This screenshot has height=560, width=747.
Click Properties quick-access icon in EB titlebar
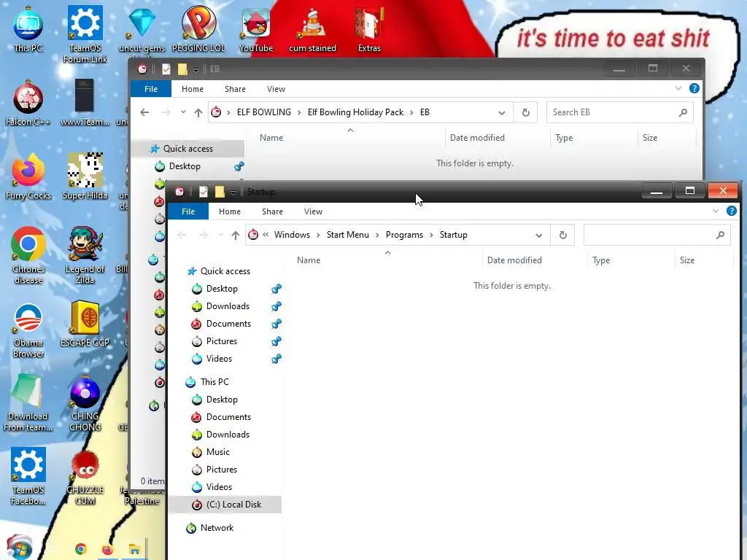(166, 69)
